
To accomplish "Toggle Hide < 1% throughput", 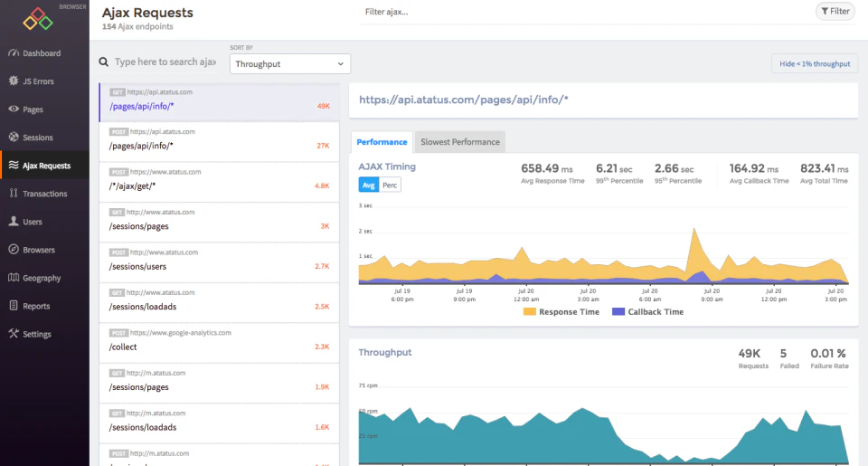I will [x=814, y=64].
